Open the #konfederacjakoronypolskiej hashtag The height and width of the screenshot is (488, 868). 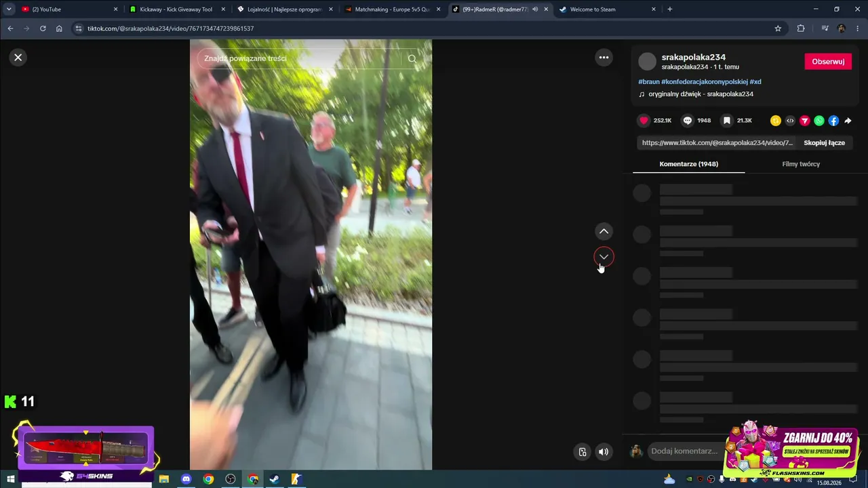(705, 82)
